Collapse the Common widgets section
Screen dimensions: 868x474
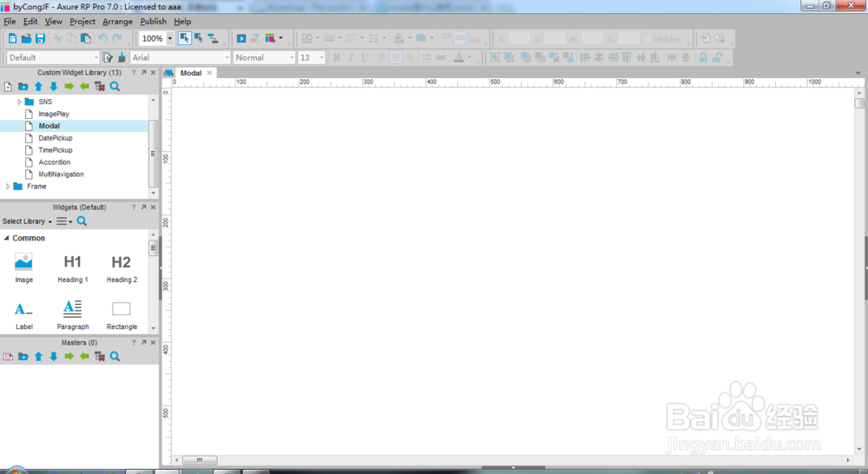point(7,238)
